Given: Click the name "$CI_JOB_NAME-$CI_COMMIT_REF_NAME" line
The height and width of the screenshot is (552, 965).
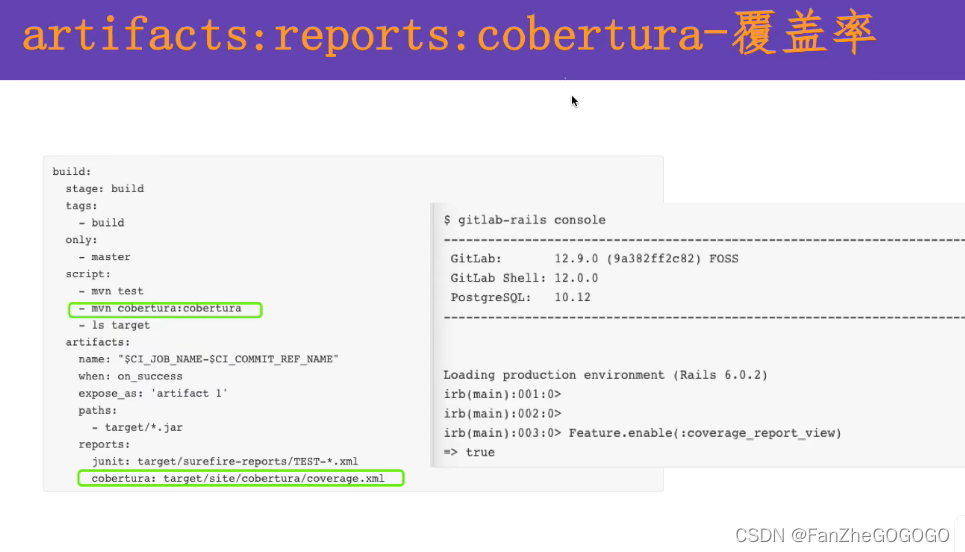Looking at the screenshot, I should coord(209,359).
